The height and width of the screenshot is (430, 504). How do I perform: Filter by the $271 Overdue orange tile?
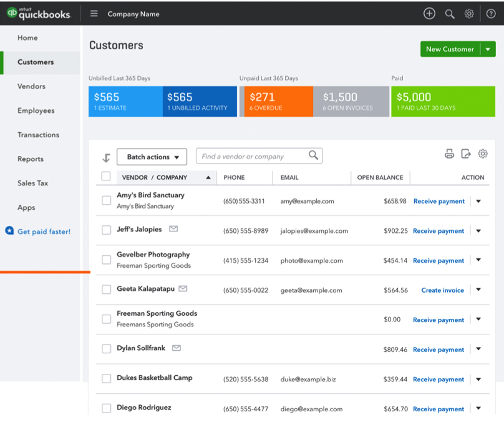tap(278, 101)
